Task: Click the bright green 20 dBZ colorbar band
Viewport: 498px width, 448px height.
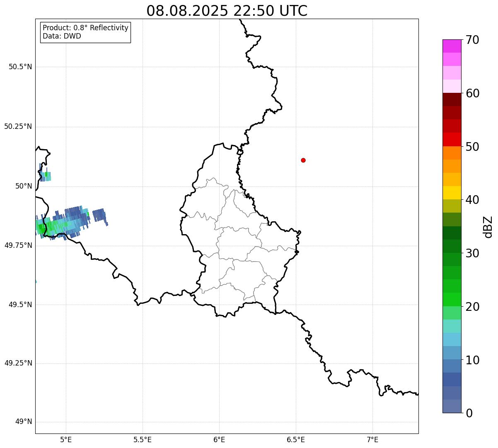Action: click(452, 300)
